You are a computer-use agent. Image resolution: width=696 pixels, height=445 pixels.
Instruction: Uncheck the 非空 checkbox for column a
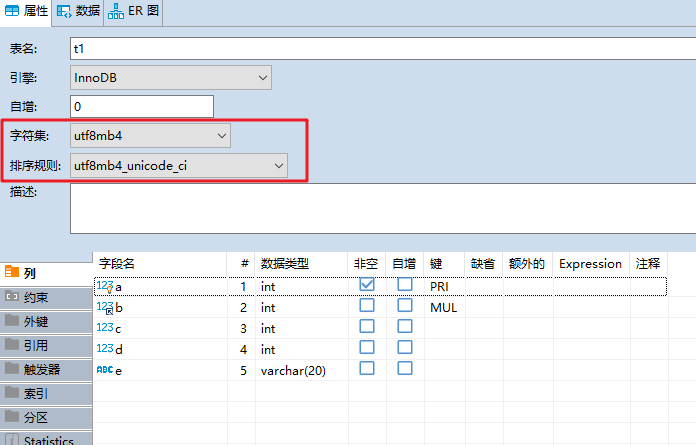click(x=367, y=285)
